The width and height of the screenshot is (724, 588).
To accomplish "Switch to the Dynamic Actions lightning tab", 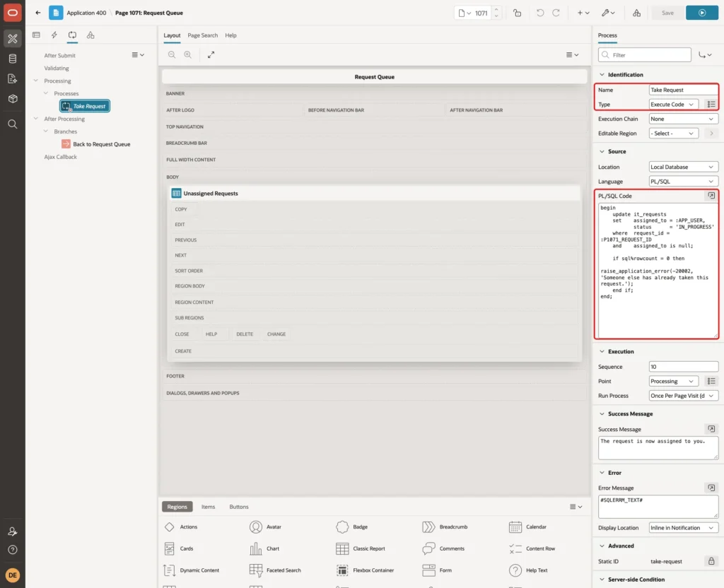I will tap(54, 35).
